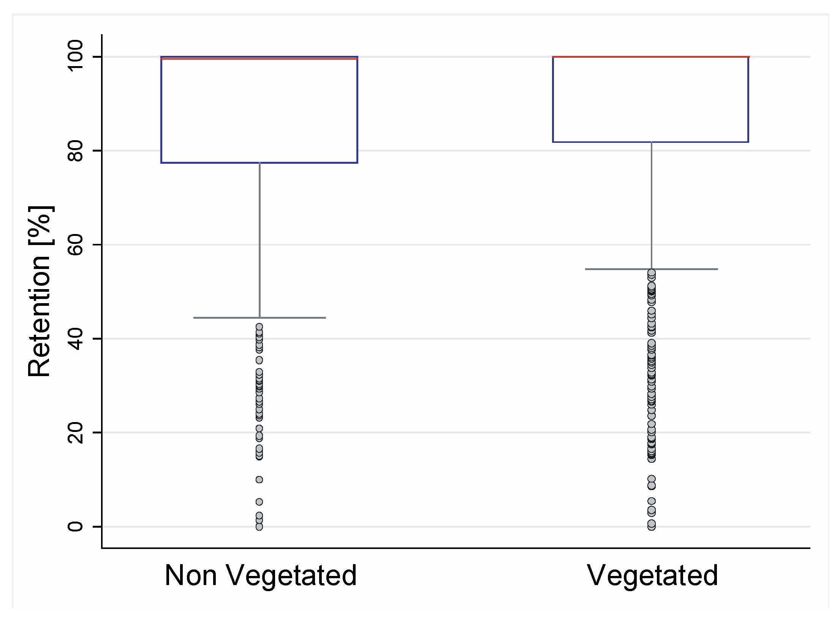840x620 pixels.
Task: Click the 100 tick label on y-axis
Action: (x=75, y=55)
